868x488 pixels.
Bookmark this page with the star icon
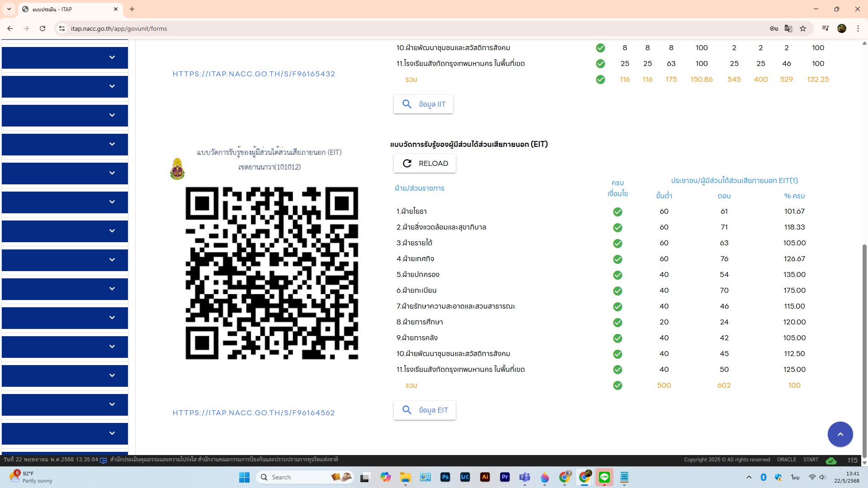[x=803, y=28]
